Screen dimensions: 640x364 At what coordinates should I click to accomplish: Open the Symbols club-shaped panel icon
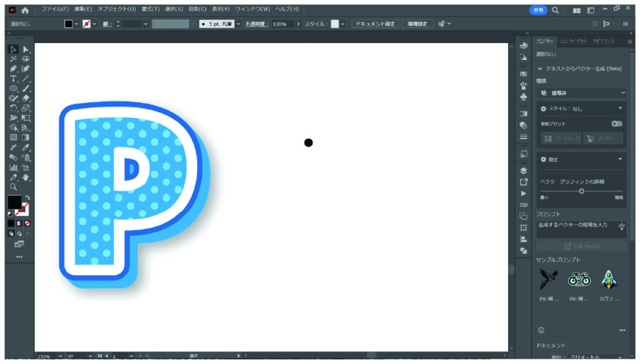pos(524,97)
